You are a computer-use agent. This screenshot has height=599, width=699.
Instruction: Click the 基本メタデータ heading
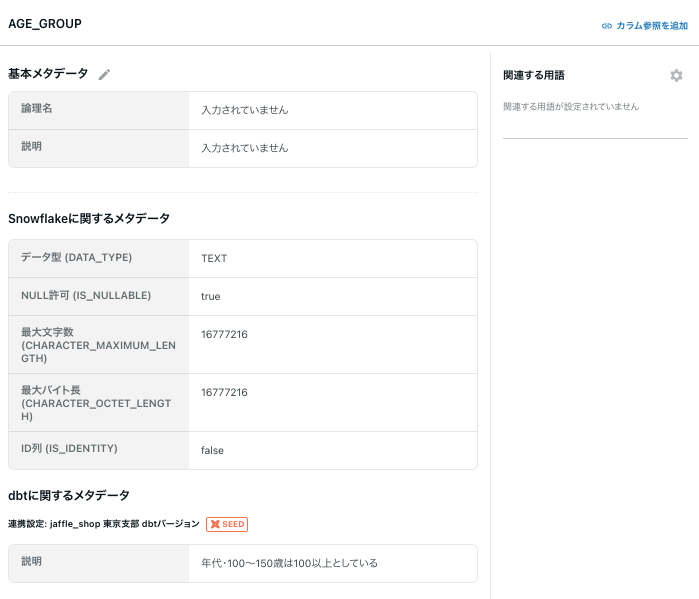click(48, 74)
